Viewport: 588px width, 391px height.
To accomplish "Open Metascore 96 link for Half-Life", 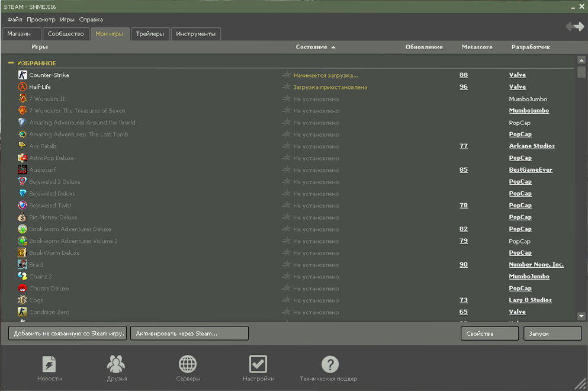I will 464,86.
